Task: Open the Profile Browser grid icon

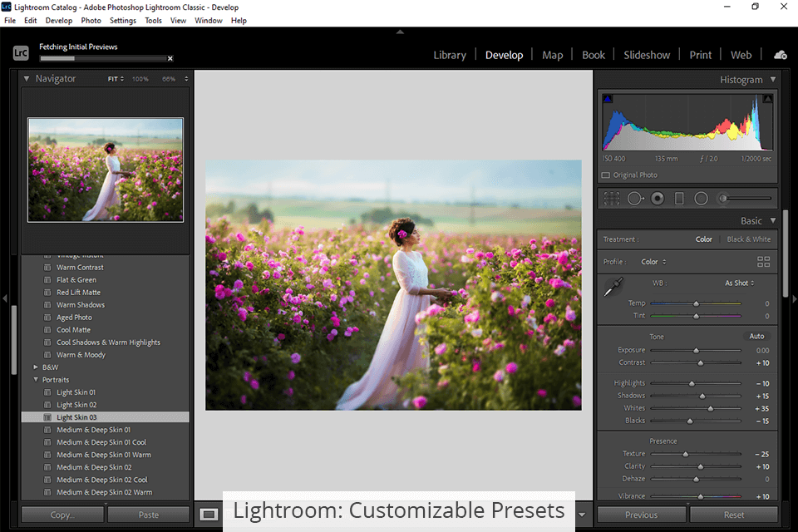Action: tap(763, 262)
